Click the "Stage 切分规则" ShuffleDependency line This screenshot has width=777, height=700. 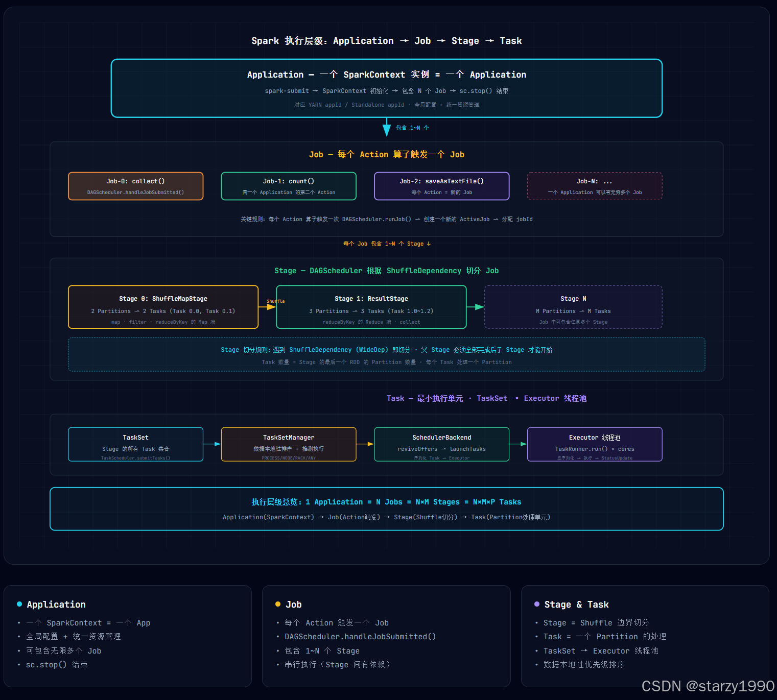coord(387,350)
